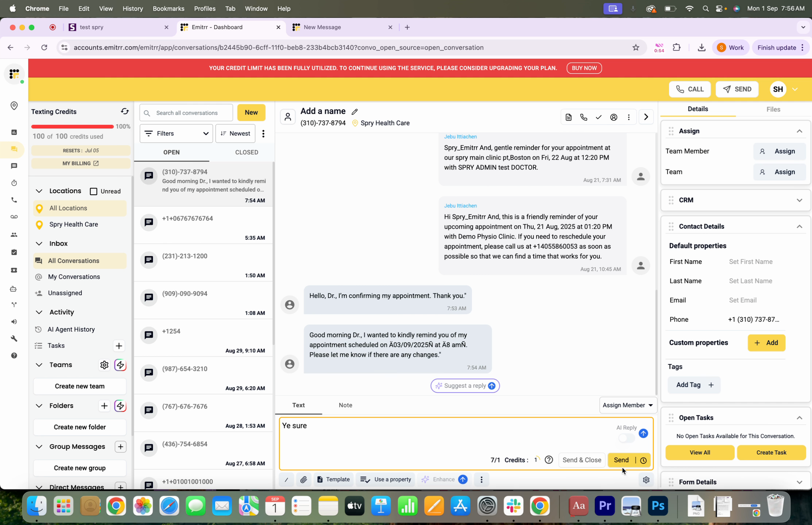Switch to the CLOSED conversations tab
812x525 pixels.
pos(247,152)
